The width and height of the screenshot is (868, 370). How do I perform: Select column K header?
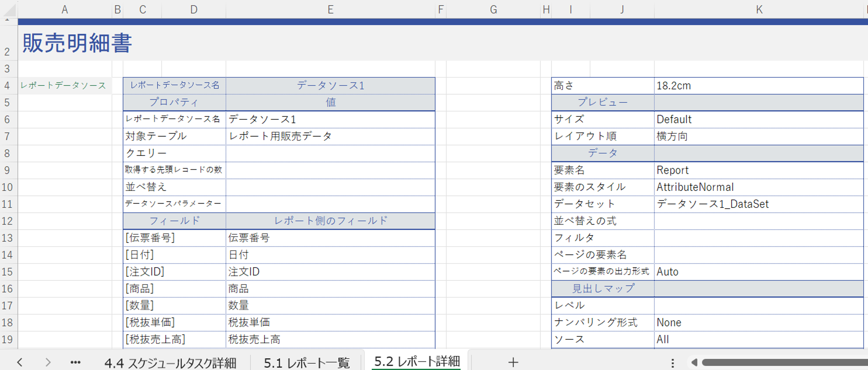coord(759,9)
